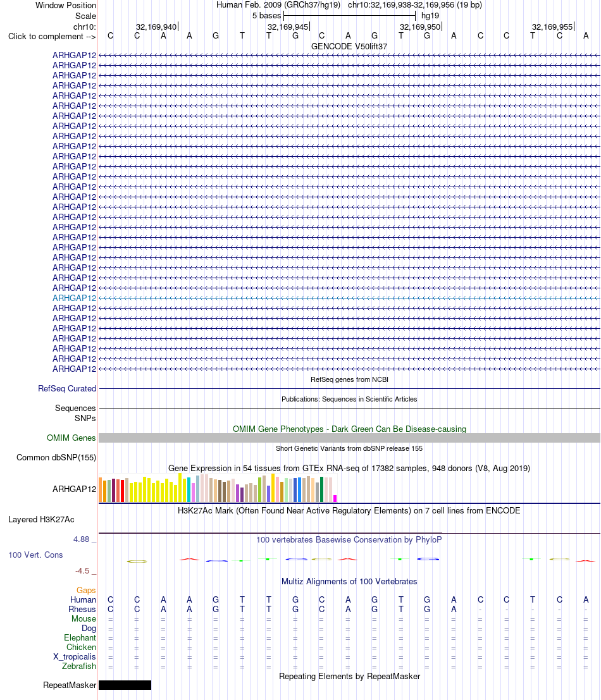The height and width of the screenshot is (700, 601).
Task: Select the 'Elephant' species row label
Action: tap(80, 637)
